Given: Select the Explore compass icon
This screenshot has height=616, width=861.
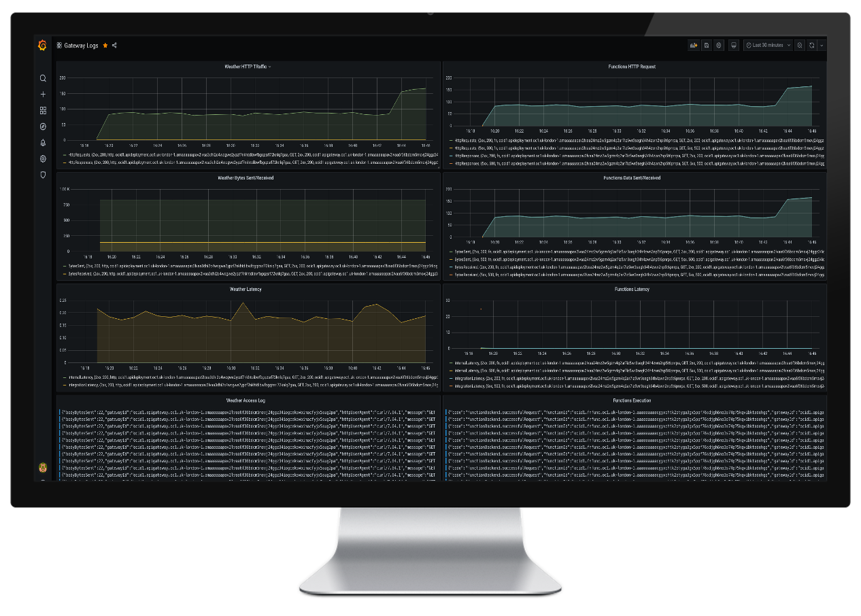Looking at the screenshot, I should pyautogui.click(x=43, y=126).
